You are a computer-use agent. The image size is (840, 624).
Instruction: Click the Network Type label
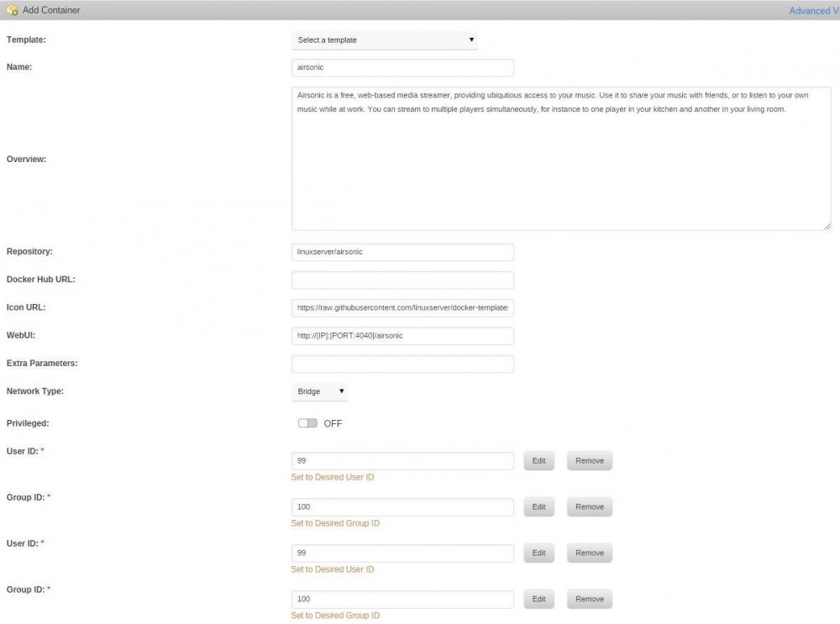pos(34,391)
